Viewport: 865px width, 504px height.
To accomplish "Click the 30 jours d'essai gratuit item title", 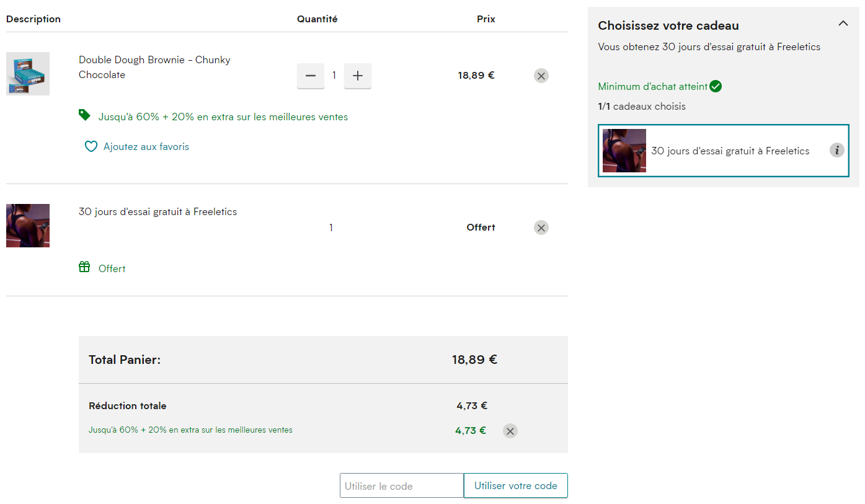I will pos(157,212).
